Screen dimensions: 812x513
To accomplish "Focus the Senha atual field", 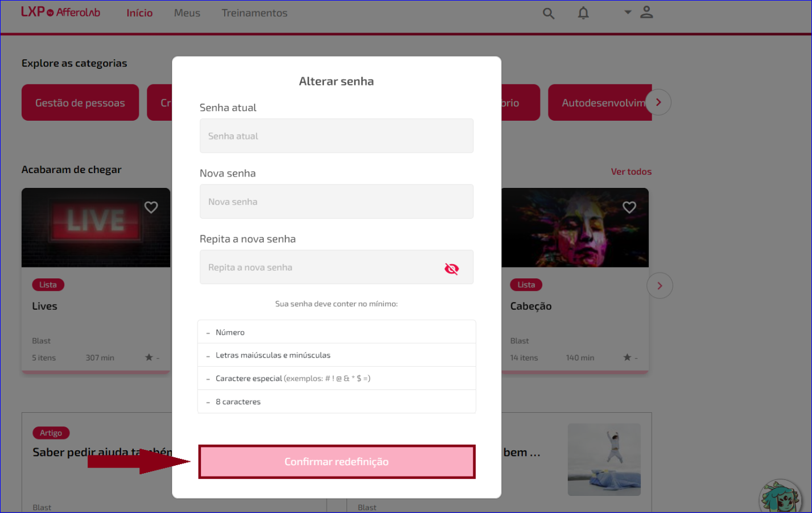I will [336, 136].
